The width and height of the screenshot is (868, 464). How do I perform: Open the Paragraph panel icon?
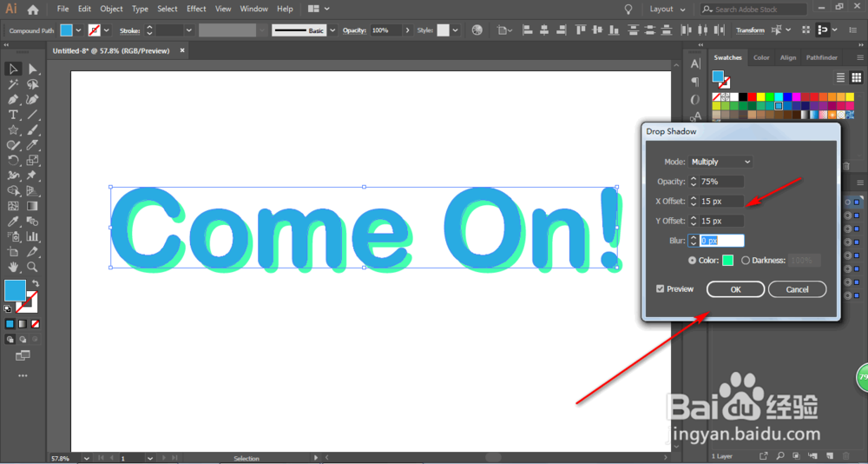click(695, 82)
